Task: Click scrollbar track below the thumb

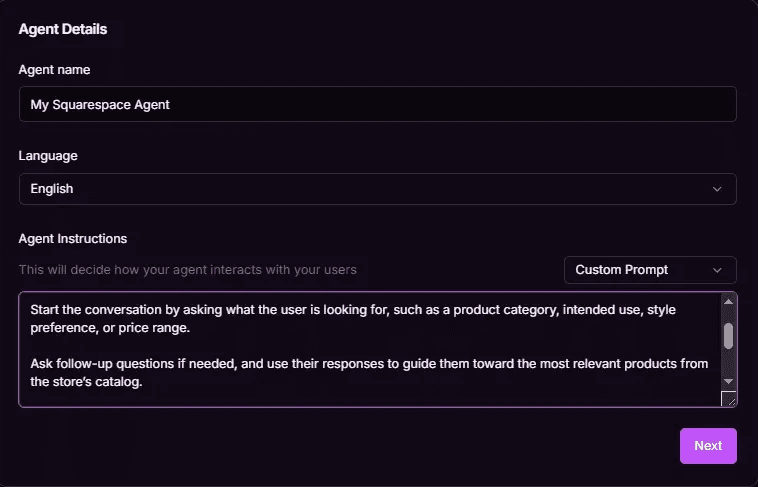Action: (729, 362)
